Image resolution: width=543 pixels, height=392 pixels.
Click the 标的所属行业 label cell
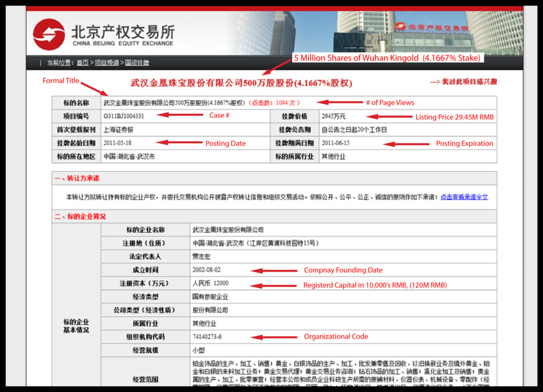coord(295,156)
